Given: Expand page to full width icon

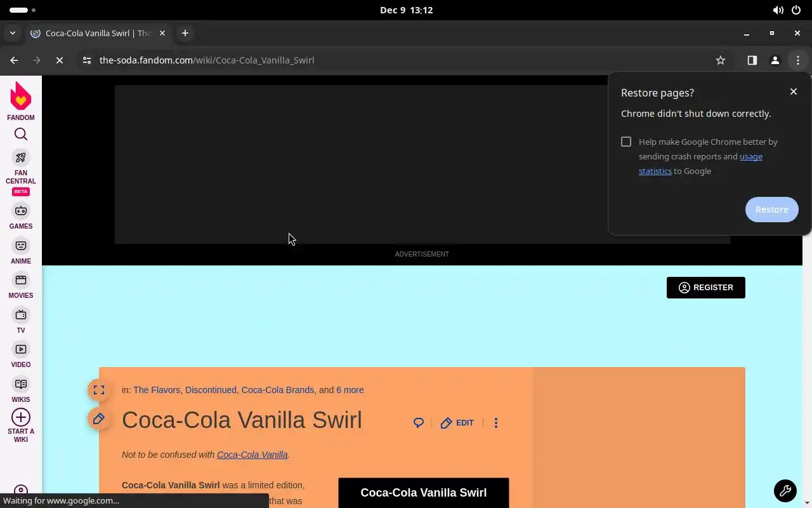Looking at the screenshot, I should point(99,390).
